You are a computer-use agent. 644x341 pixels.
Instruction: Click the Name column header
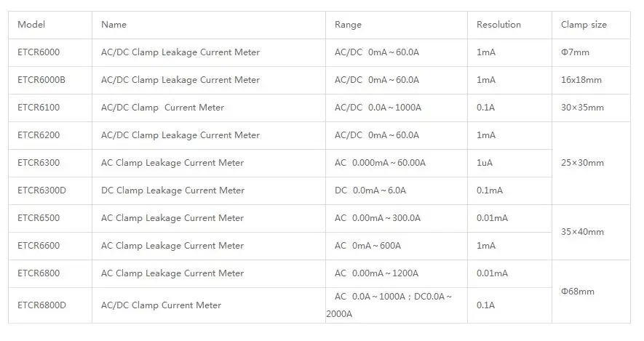pyautogui.click(x=209, y=25)
